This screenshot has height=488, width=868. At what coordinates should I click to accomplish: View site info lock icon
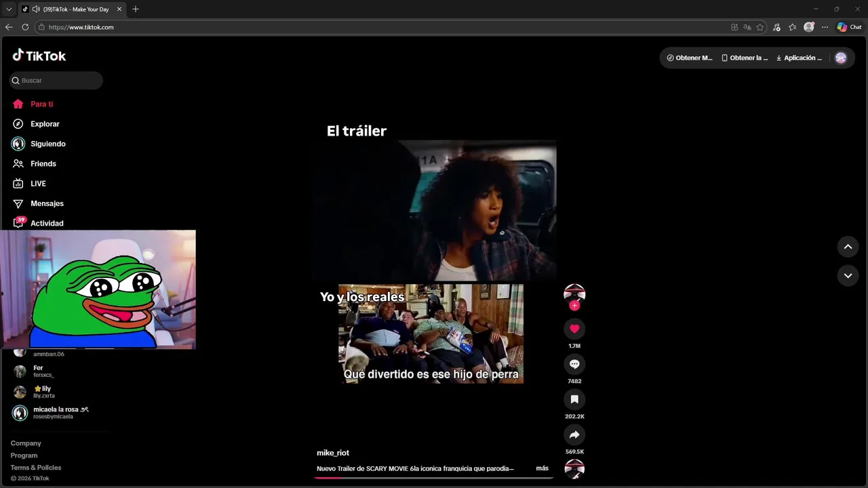point(41,27)
